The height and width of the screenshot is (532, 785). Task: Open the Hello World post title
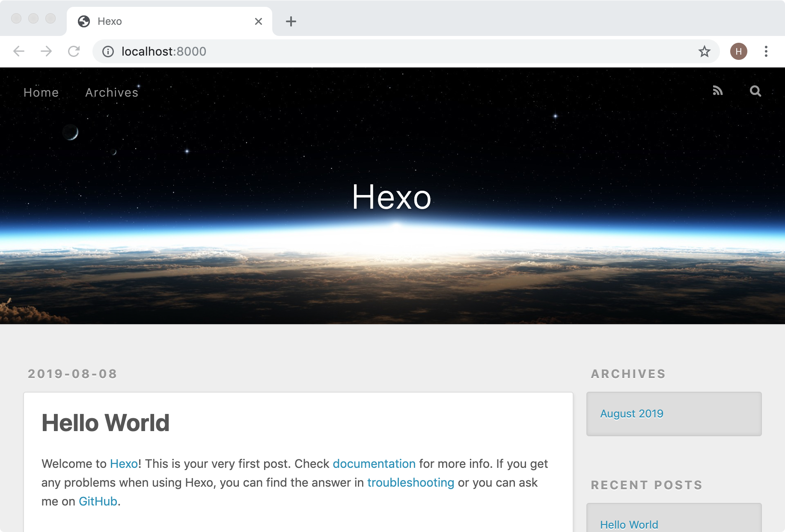(105, 423)
